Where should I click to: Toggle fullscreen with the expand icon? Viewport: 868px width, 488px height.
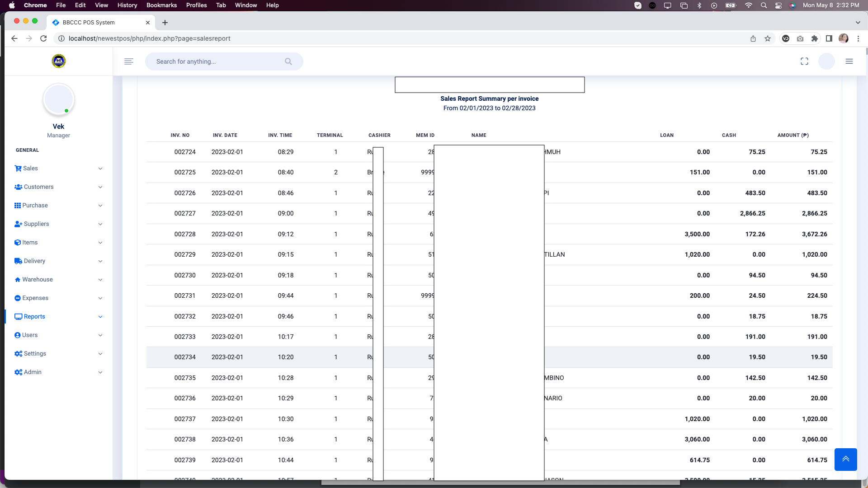pyautogui.click(x=804, y=61)
